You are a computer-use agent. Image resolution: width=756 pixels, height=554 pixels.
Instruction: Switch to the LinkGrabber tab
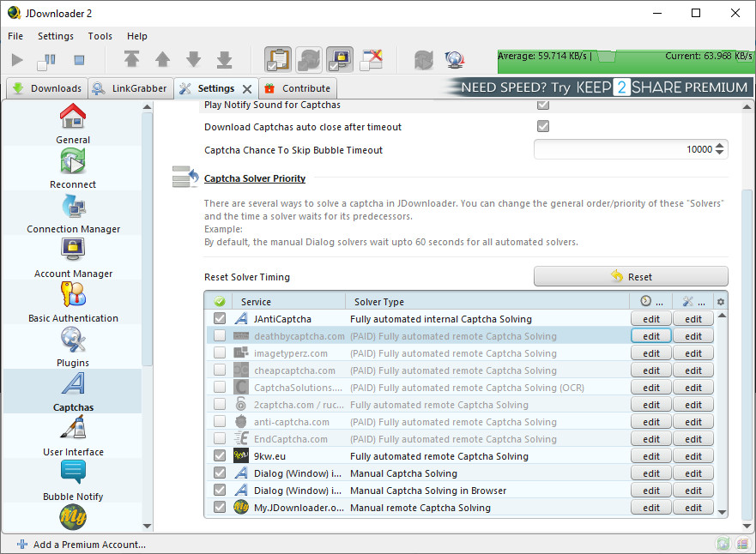pyautogui.click(x=136, y=87)
